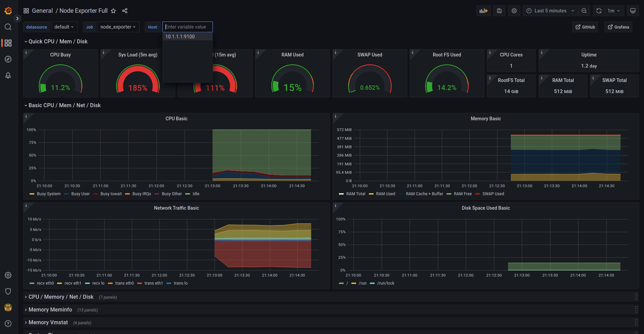Open the GitHub link
The height and width of the screenshot is (334, 644).
pyautogui.click(x=585, y=27)
